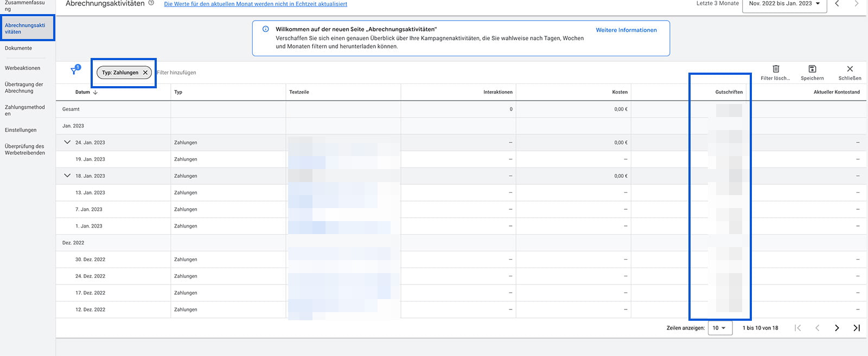Open the real-time values notice link
868x356 pixels.
[255, 4]
